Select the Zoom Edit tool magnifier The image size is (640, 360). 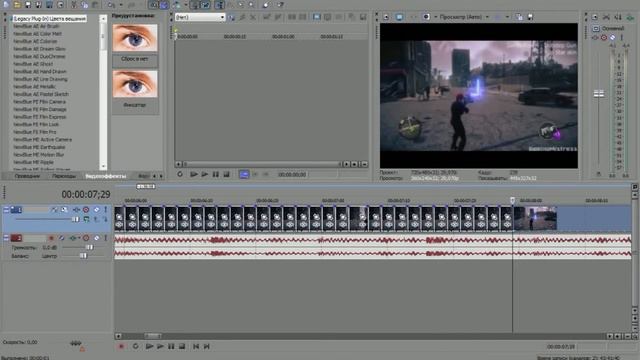click(251, 4)
